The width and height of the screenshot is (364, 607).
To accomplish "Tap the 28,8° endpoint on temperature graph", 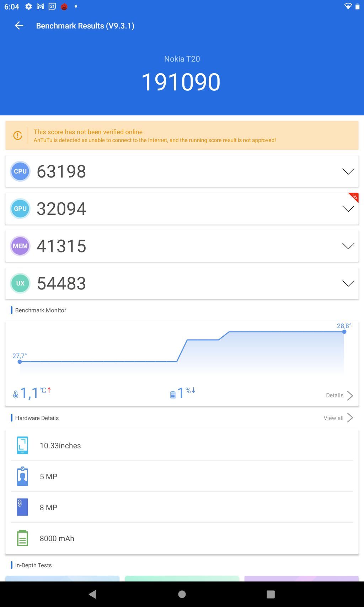I will (344, 332).
